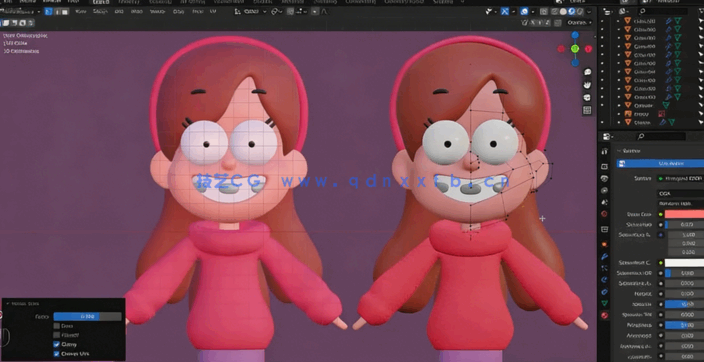
Task: Select rendered viewport shading
Action: tap(580, 11)
